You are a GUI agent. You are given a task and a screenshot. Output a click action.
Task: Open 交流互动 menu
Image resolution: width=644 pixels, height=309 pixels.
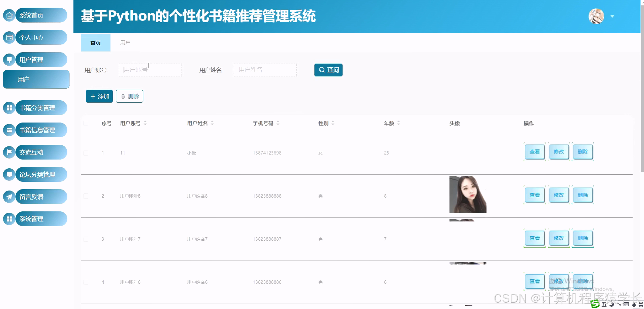pos(41,152)
